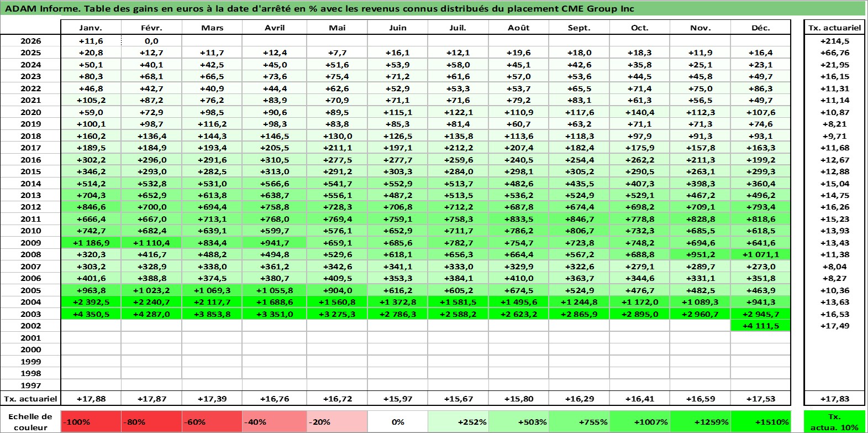Click the '+214,5' actuarial rate cell
This screenshot has width=868, height=433.
tap(834, 41)
